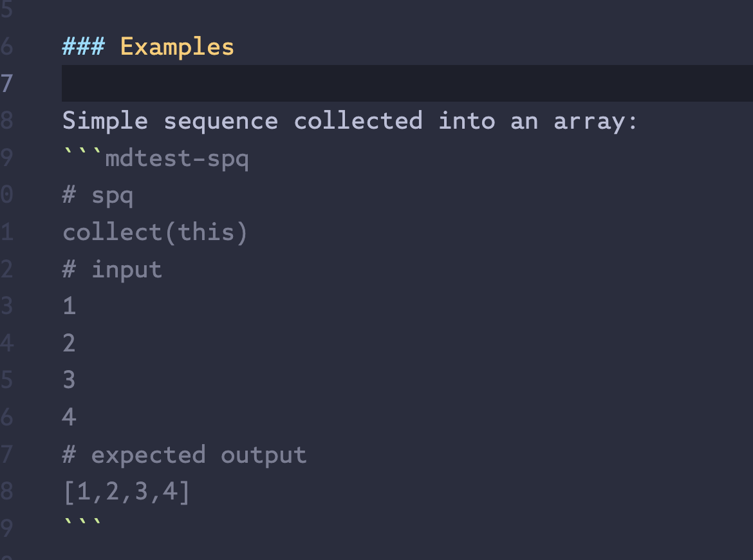Click the '### Examples' heading text
Screen dimensions: 753x560
148,47
